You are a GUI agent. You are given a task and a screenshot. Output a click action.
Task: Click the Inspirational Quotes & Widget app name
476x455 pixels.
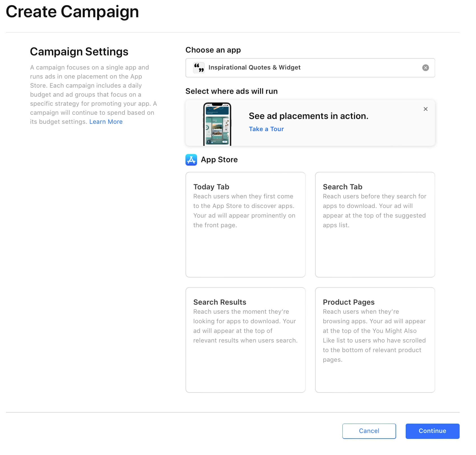click(254, 68)
